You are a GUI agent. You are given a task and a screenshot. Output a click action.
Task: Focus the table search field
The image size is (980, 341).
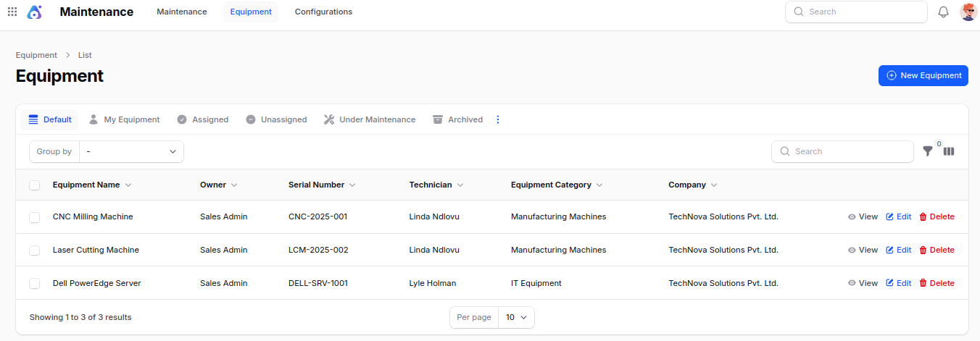[842, 151]
